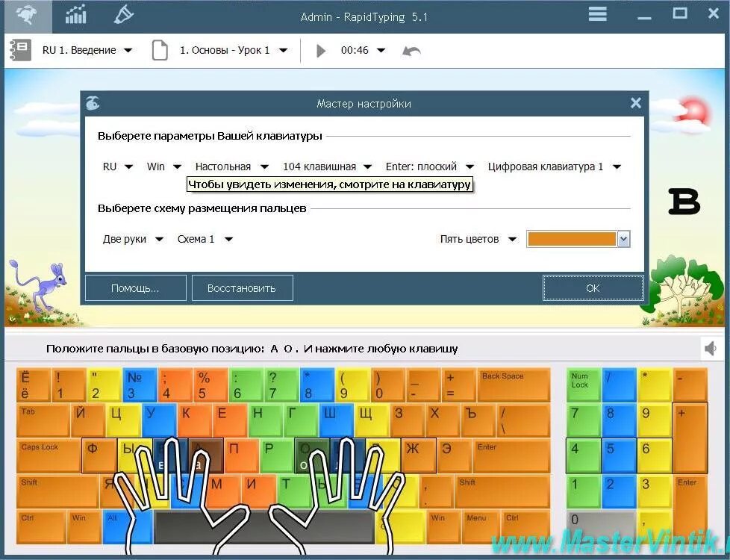
Task: Click the Ъ key on virtual keyboard
Action: point(477,420)
